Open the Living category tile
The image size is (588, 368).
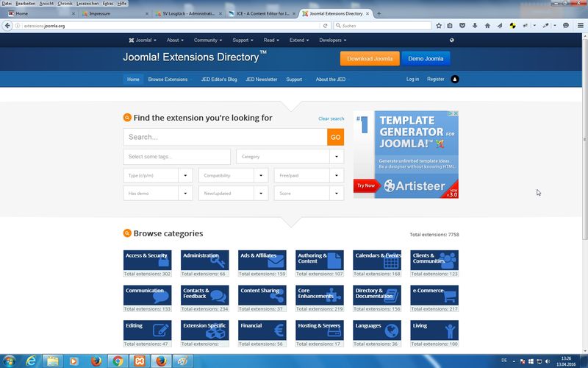point(434,330)
